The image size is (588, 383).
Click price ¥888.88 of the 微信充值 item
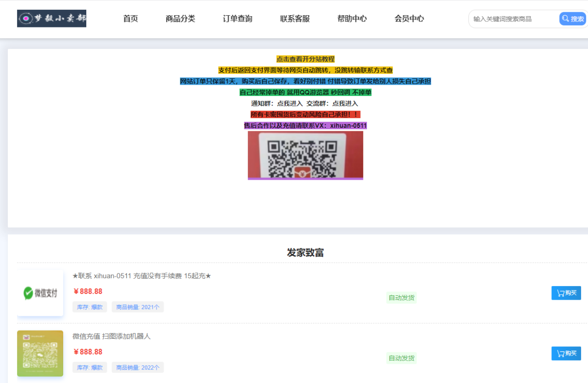tap(88, 352)
